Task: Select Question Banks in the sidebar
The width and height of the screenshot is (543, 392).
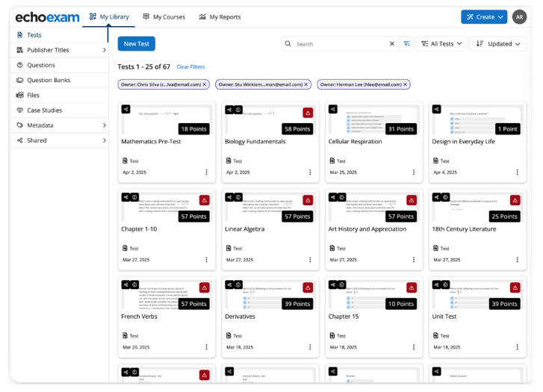Action: coord(59,80)
